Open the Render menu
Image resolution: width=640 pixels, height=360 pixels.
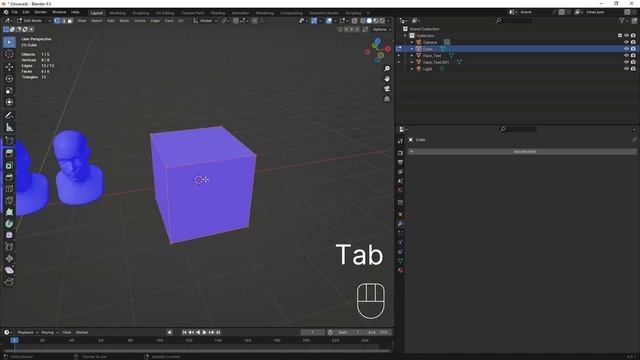[40, 12]
